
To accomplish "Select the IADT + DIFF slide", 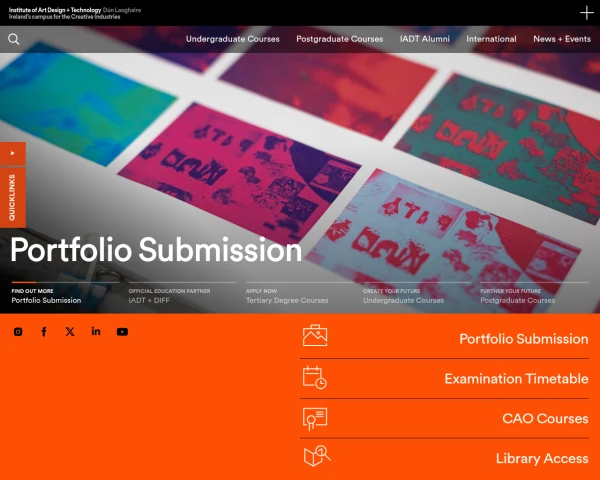I will pyautogui.click(x=183, y=294).
